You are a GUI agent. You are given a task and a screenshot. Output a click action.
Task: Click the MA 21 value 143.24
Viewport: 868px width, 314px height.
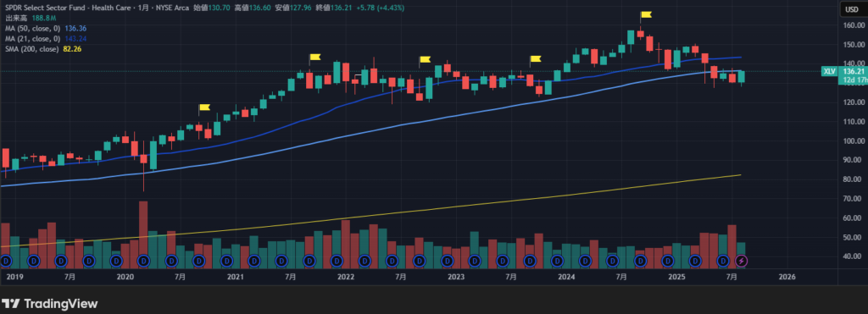75,39
